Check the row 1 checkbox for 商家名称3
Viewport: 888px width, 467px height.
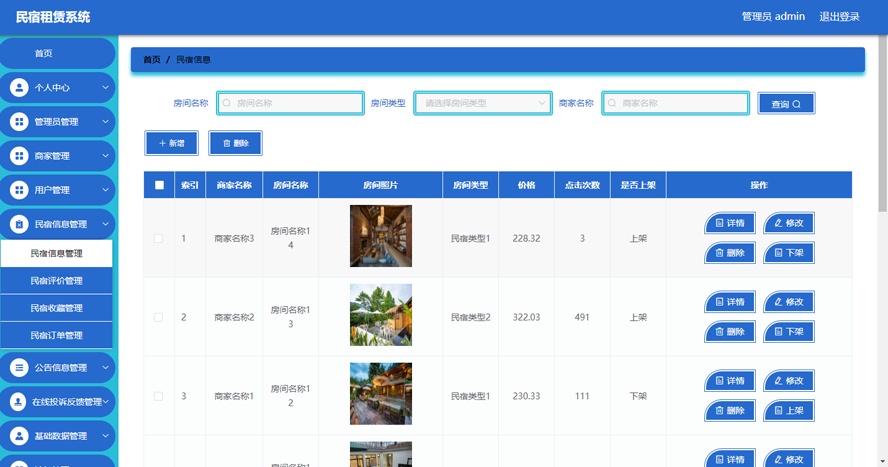pyautogui.click(x=159, y=238)
